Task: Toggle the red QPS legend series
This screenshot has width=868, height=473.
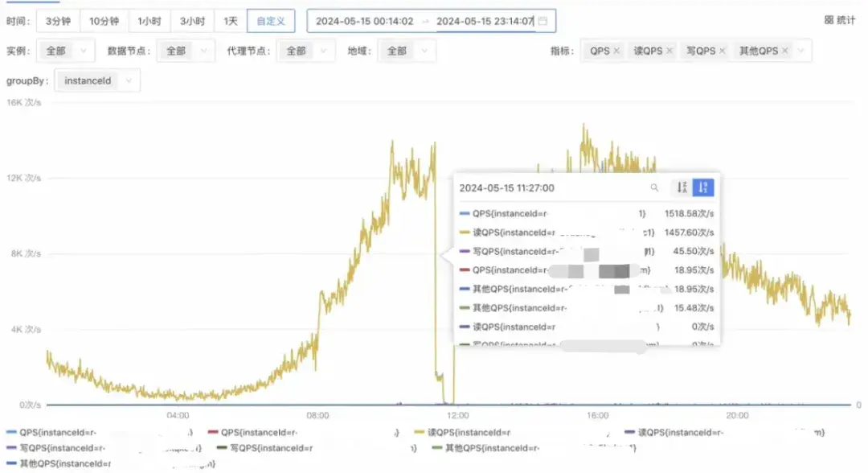Action: point(252,432)
